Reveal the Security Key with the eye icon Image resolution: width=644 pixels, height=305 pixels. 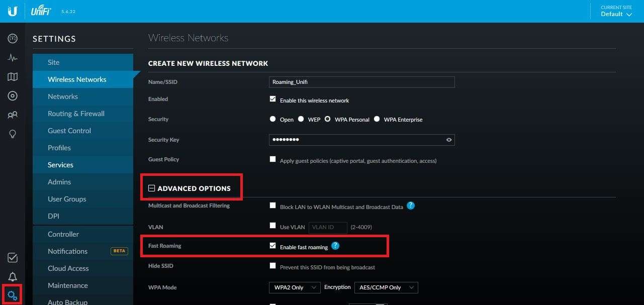click(449, 140)
